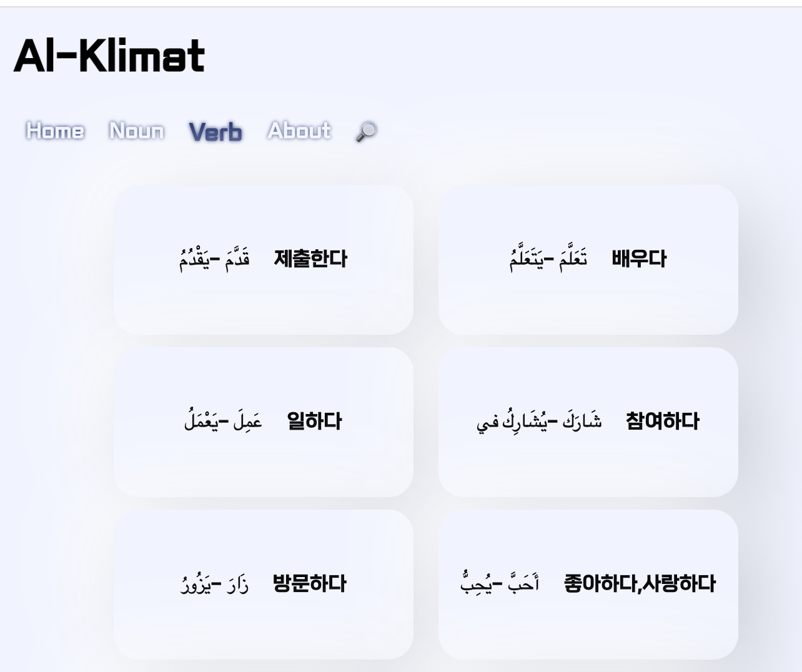The image size is (802, 672).
Task: Click the present-tense form يَتَعَلَّمُ
Action: [x=525, y=259]
